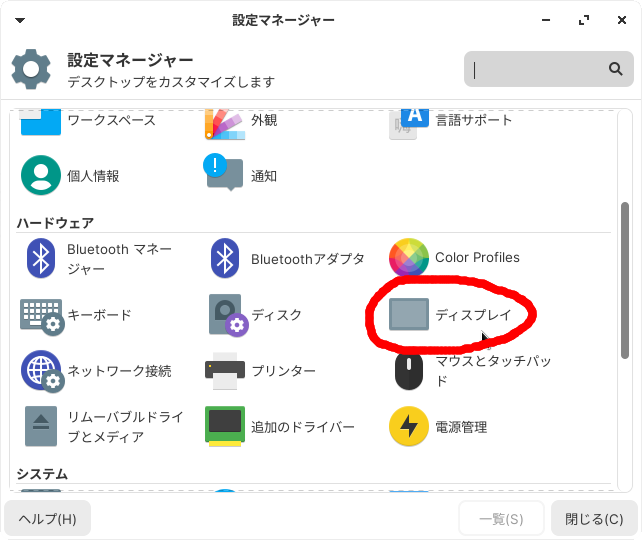The width and height of the screenshot is (642, 540).
Task: Open the ワークスペース settings icon
Action: pyautogui.click(x=41, y=122)
